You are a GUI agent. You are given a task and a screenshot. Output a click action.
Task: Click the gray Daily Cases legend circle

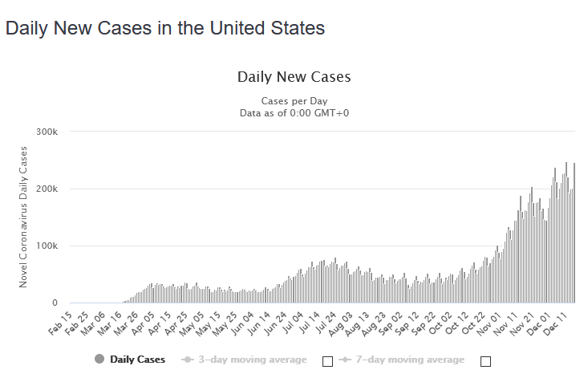[x=99, y=360]
